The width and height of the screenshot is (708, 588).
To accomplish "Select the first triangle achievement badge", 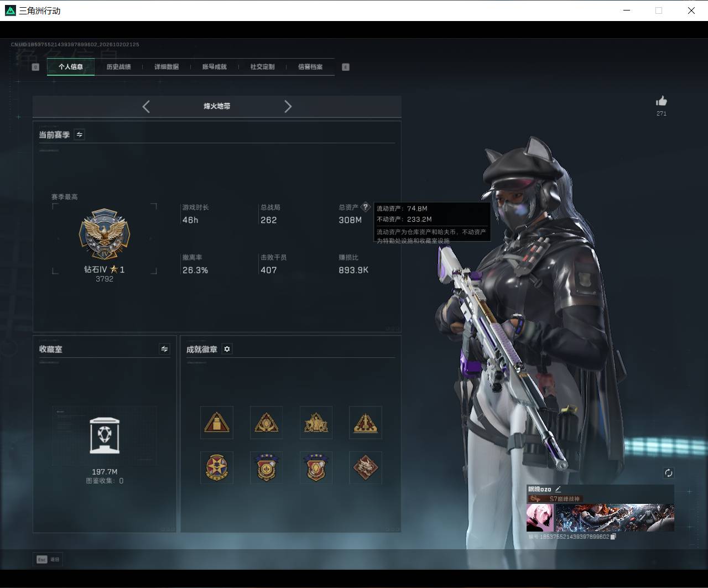I will (x=217, y=423).
